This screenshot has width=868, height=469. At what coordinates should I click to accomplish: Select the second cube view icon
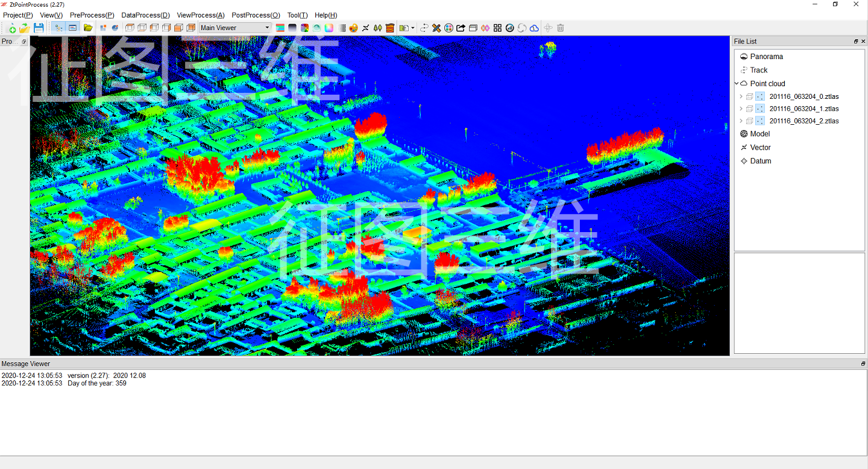(x=142, y=28)
